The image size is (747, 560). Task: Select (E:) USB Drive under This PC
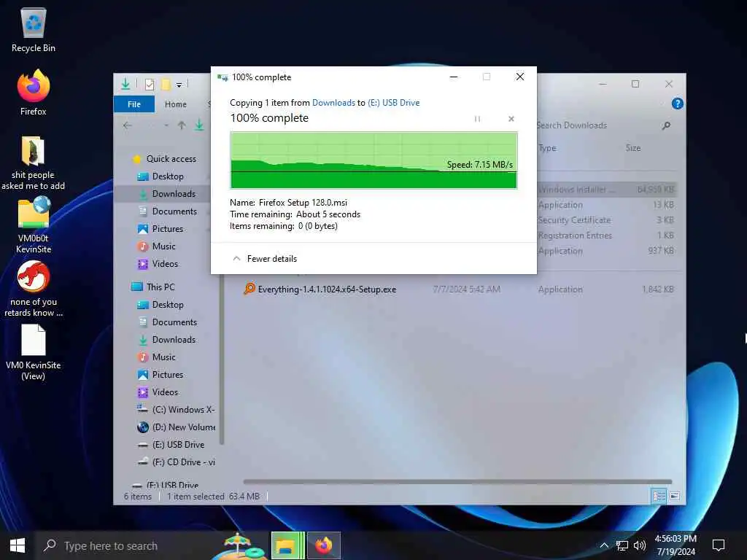tap(171, 445)
